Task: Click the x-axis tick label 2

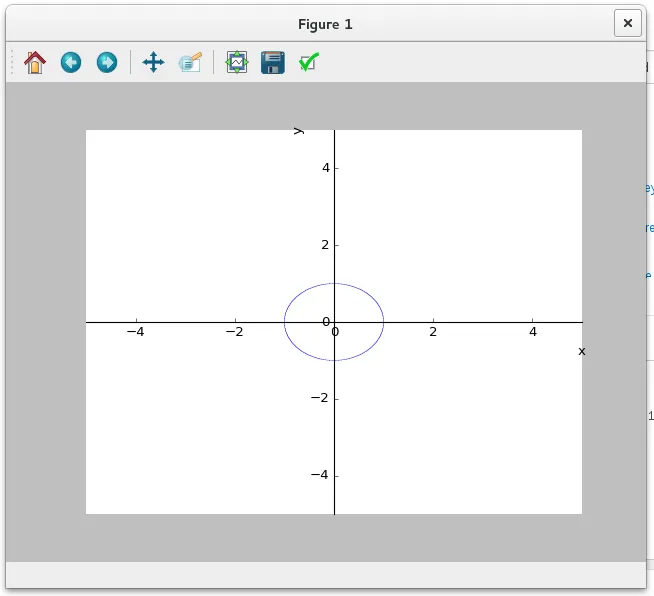Action: click(433, 332)
